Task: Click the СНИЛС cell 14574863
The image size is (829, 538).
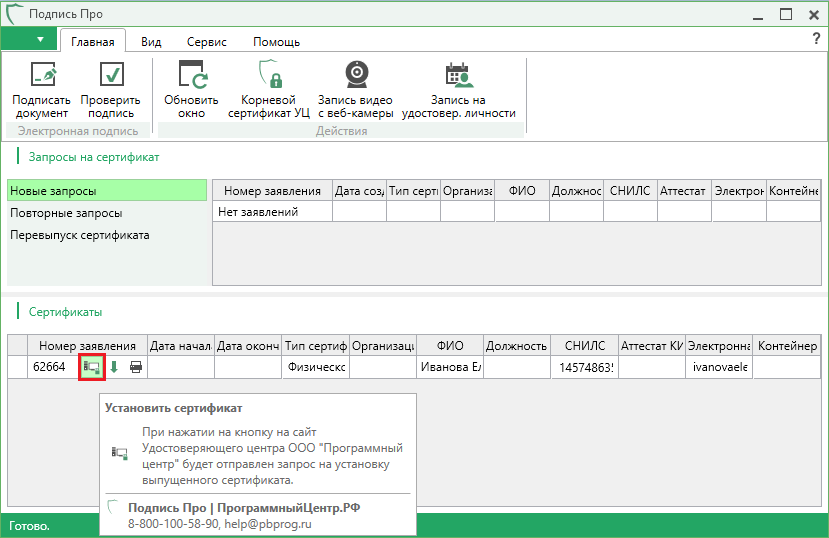Action: [584, 367]
